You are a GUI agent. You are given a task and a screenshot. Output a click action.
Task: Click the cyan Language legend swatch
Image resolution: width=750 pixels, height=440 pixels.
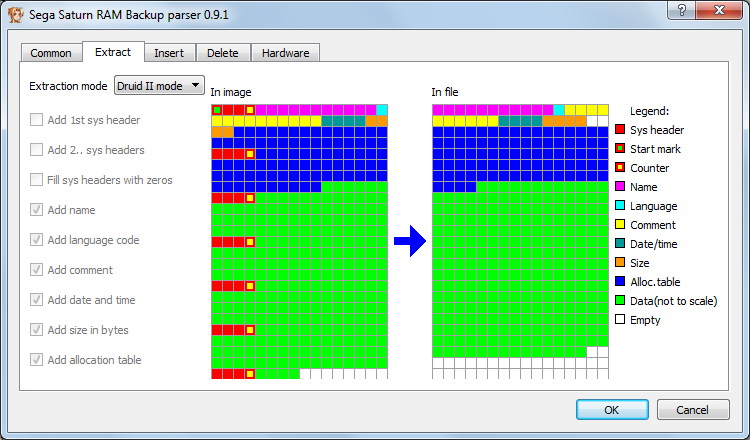click(x=620, y=206)
